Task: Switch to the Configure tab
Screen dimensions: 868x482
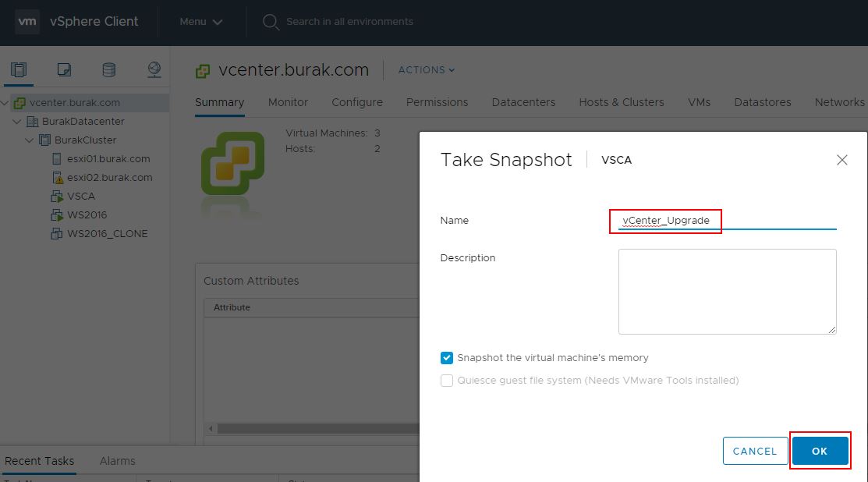Action: pos(357,102)
